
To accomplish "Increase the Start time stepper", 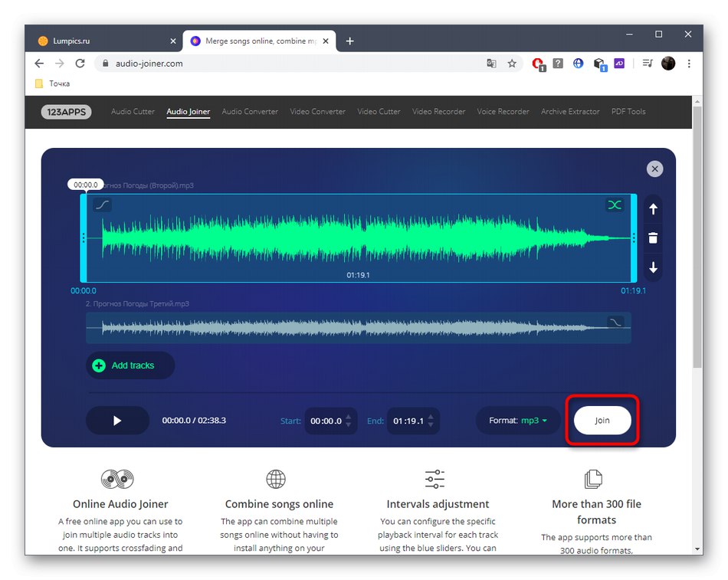I will point(349,417).
